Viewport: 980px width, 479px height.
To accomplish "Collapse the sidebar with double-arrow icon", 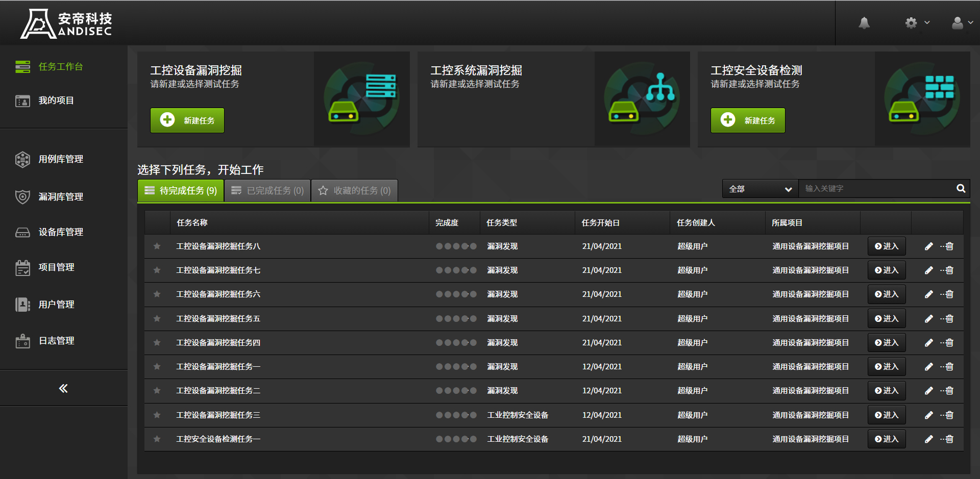I will (63, 389).
